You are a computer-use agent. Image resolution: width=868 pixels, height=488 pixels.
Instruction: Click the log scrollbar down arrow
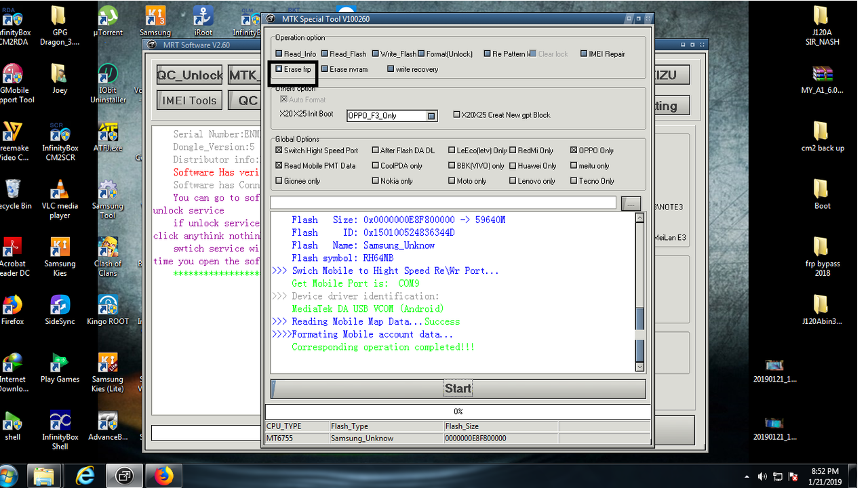tap(639, 367)
